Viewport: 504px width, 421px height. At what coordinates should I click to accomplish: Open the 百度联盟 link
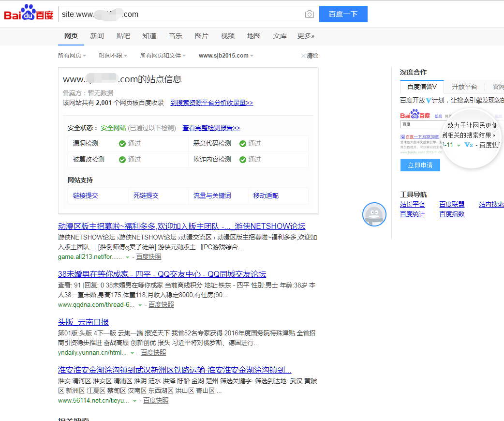click(452, 204)
